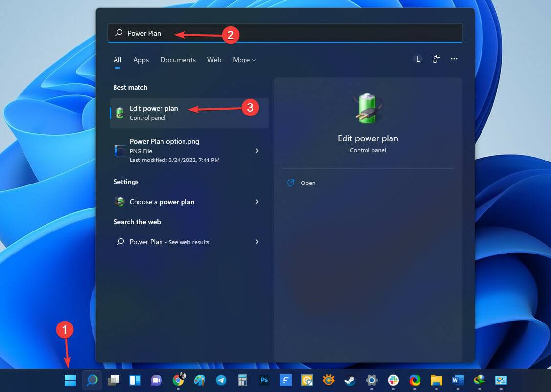Select the Apps filter in search
The width and height of the screenshot is (551, 392).
coord(141,60)
